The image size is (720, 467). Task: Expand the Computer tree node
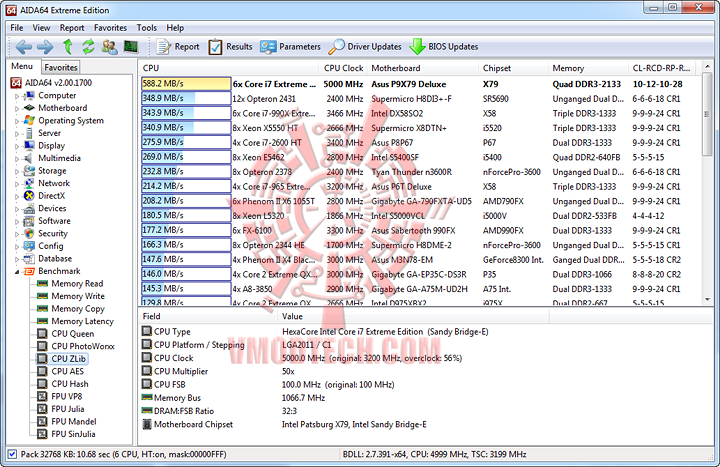point(17,96)
